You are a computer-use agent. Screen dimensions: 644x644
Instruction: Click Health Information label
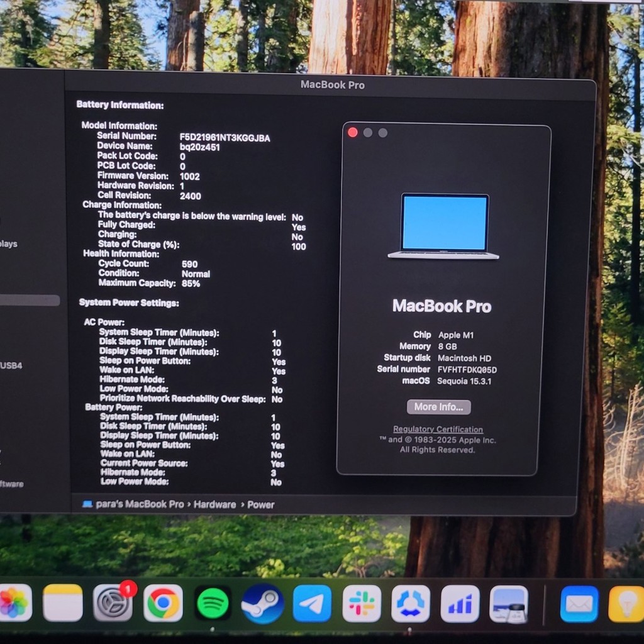tap(121, 254)
